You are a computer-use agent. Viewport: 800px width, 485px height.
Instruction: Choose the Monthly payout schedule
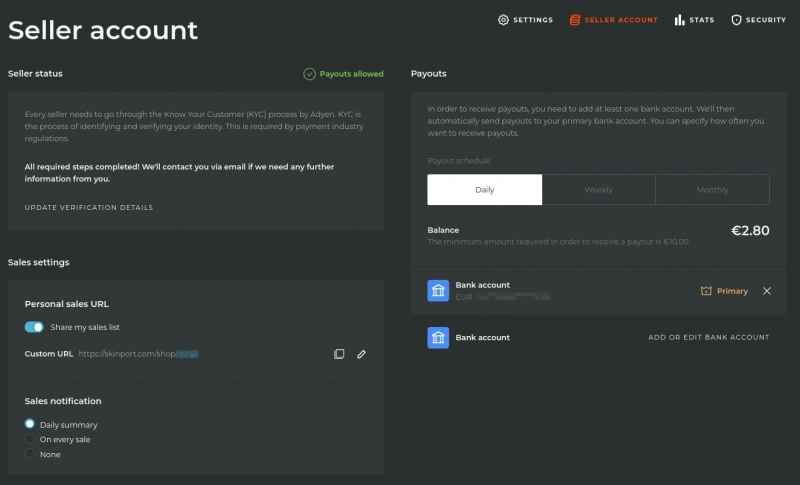tap(712, 190)
